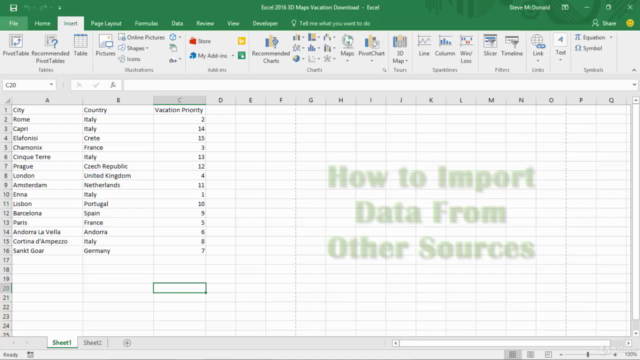This screenshot has width=640, height=360.
Task: Click Tell me what you want to do
Action: coord(331,23)
